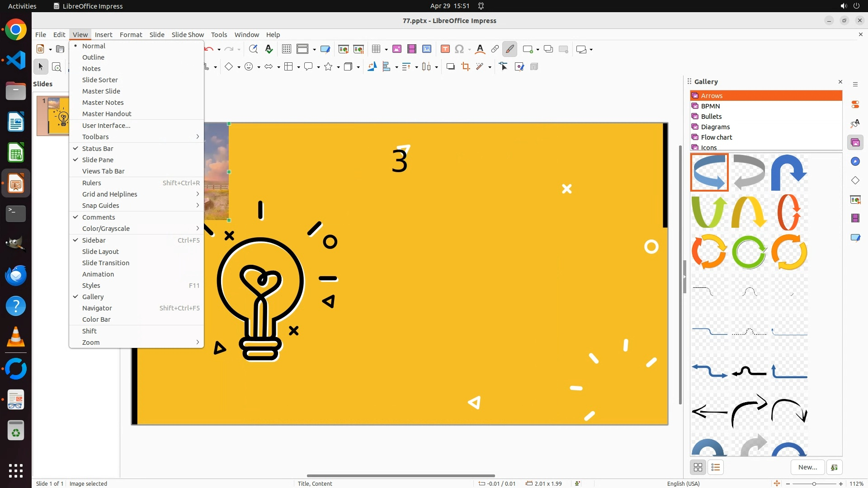Viewport: 868px width, 488px height.
Task: Switch gallery to Detailed View icon
Action: 716,467
